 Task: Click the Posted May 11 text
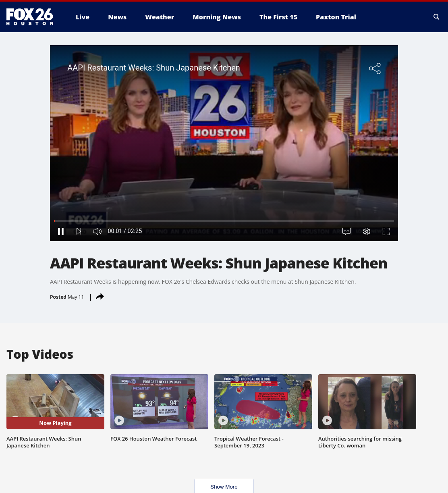[x=67, y=297]
